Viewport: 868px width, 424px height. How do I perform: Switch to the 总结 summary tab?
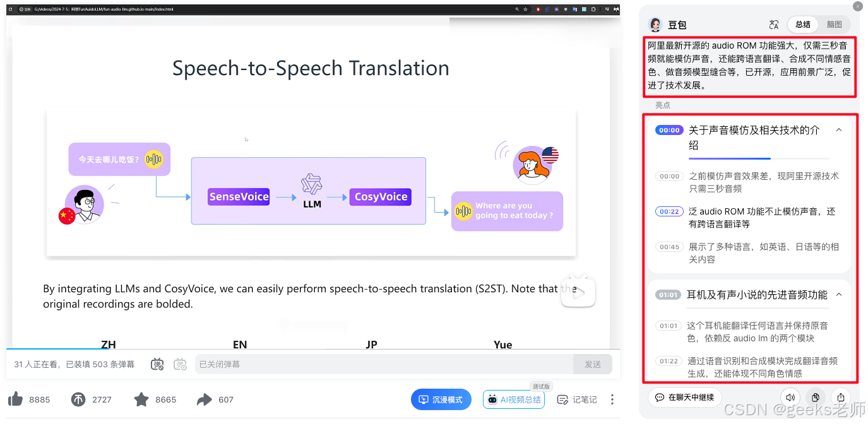(803, 25)
